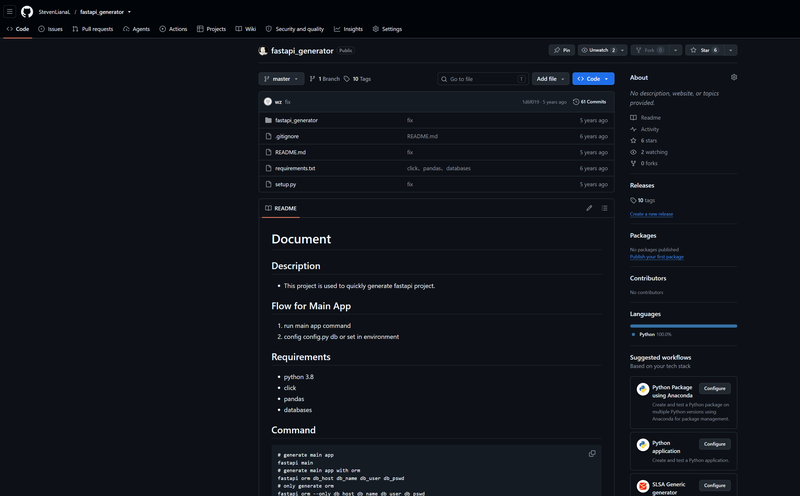Viewport: 800px width, 496px height.
Task: Click Publish your first package link
Action: 657,257
